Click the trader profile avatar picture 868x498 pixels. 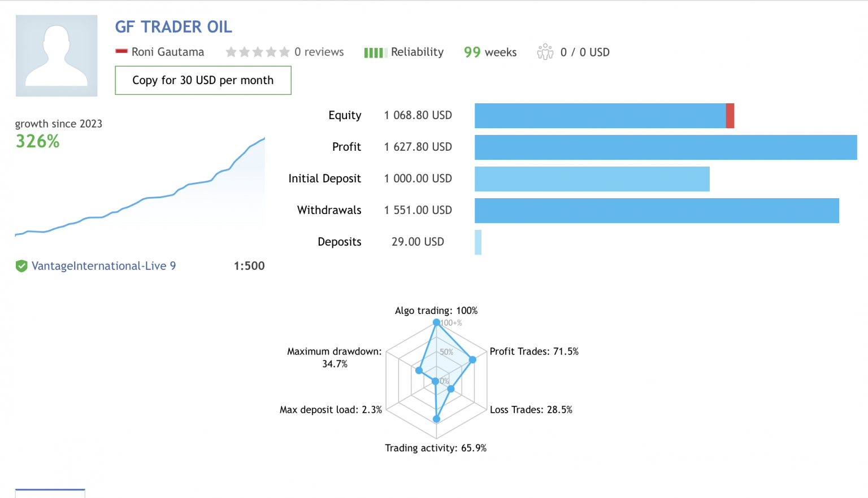pos(57,56)
